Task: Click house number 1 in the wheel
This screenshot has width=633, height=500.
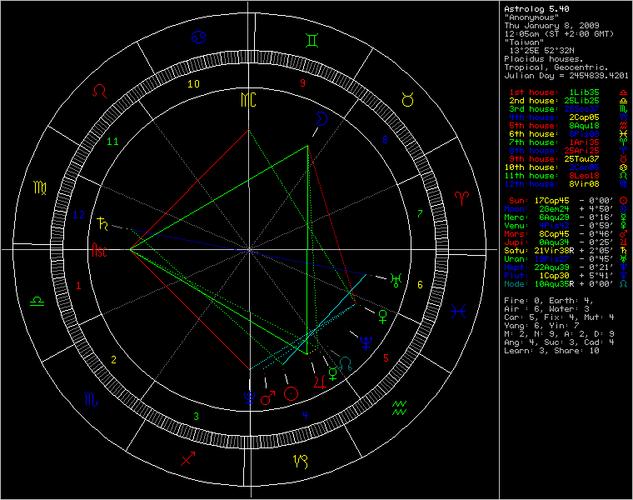Action: (78, 286)
